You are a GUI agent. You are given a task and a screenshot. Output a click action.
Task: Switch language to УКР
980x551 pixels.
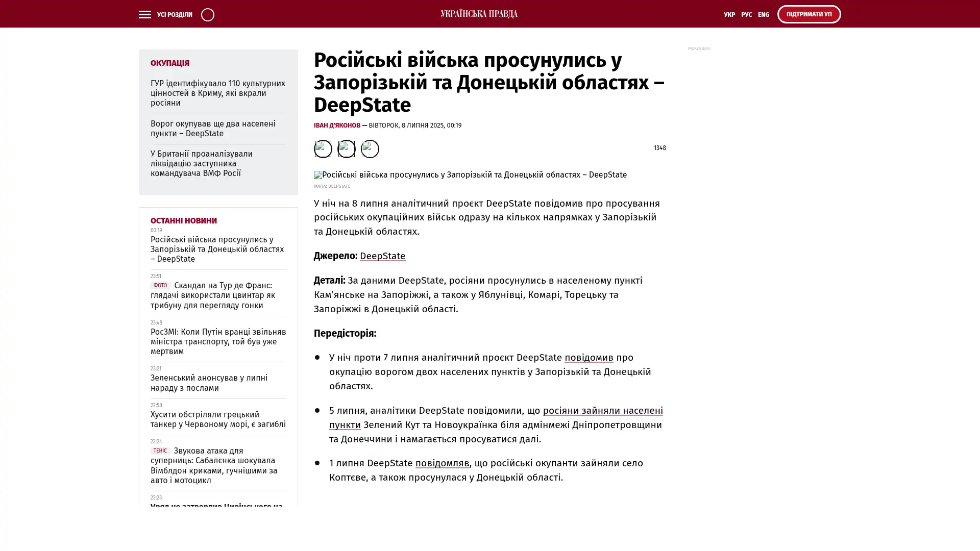729,15
